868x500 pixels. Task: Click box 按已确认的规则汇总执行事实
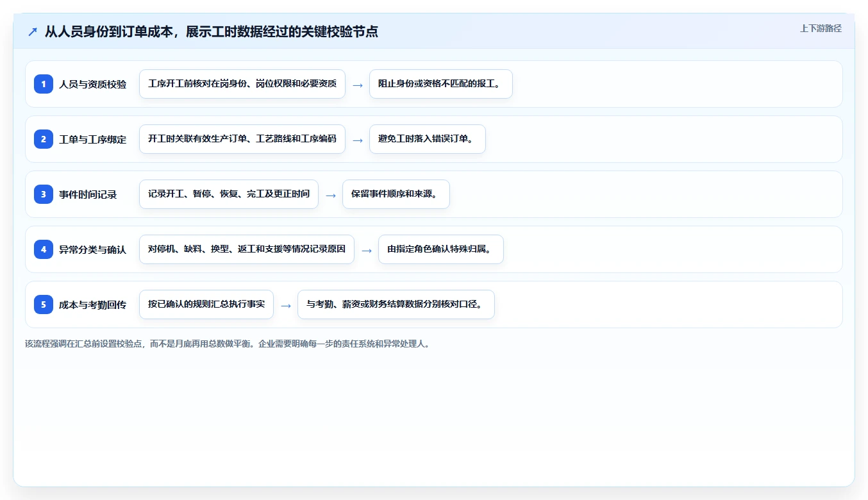pyautogui.click(x=206, y=304)
